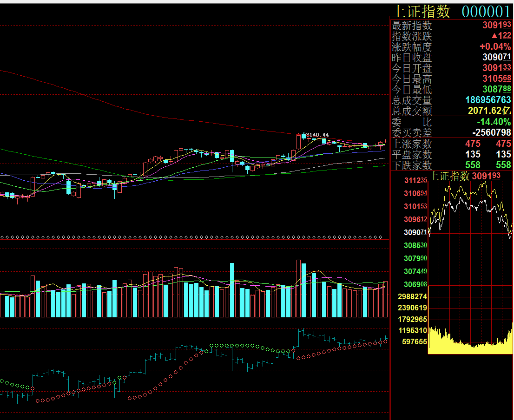Screen dimensions: 514x420
Task: Click the 3090.71 baseline axis label
Action: coord(415,232)
